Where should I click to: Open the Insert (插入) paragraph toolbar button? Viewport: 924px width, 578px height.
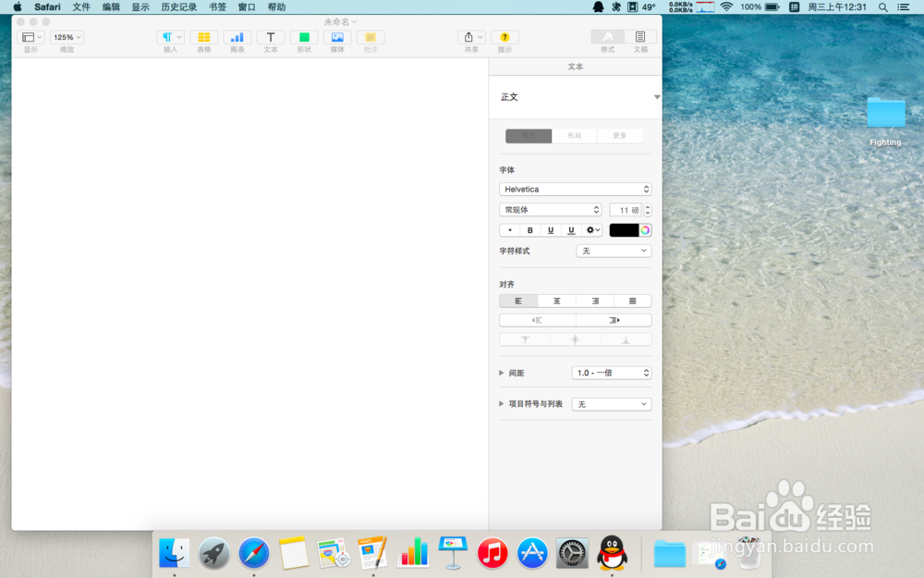click(x=170, y=37)
